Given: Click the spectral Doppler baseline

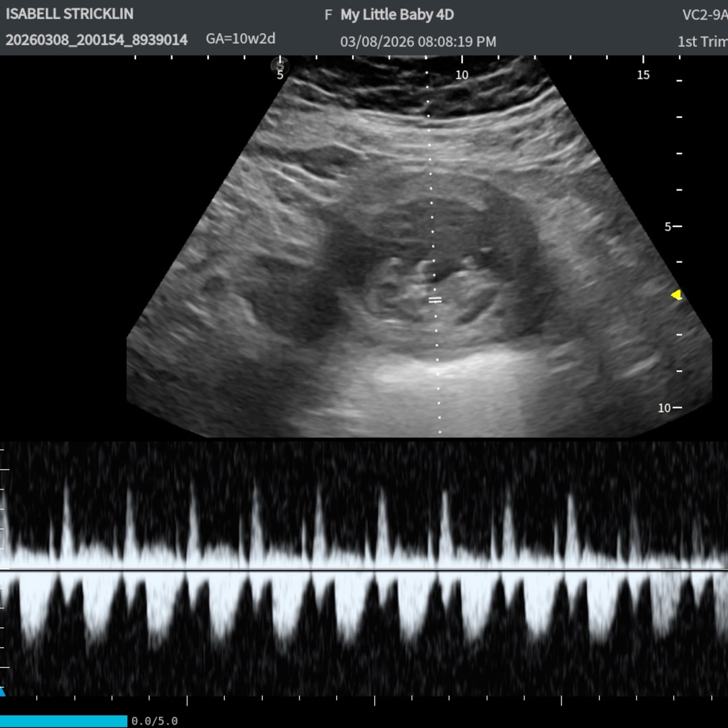Looking at the screenshot, I should (364, 570).
